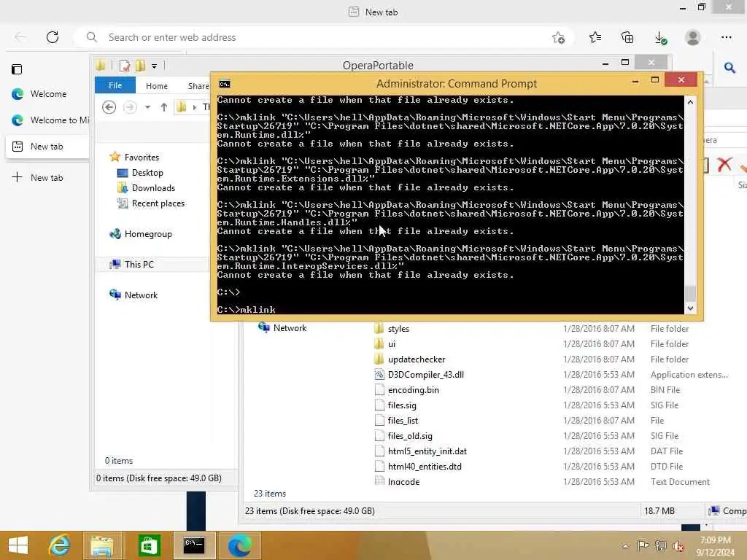Click the add to favorites star icon

[x=558, y=38]
